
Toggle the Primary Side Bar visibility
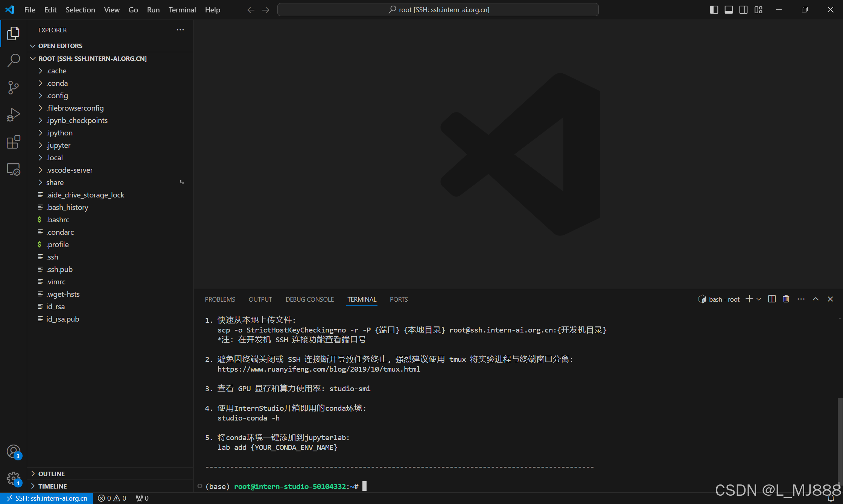(714, 10)
